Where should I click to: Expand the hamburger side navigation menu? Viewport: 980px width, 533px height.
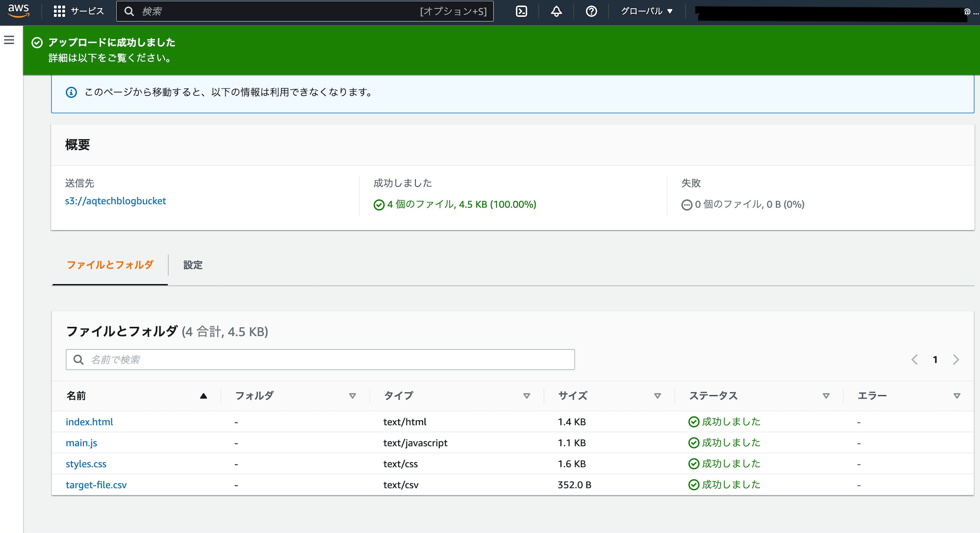pos(9,40)
